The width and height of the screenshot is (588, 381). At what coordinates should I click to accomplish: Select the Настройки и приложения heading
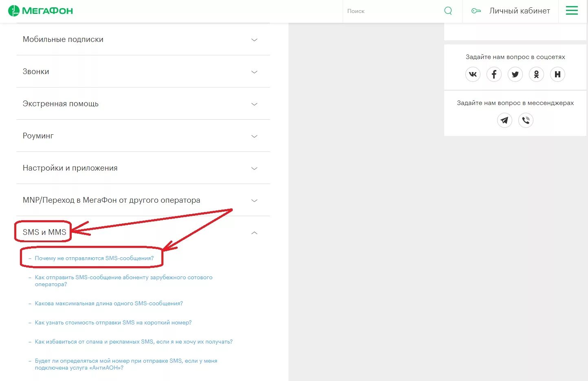pos(70,168)
